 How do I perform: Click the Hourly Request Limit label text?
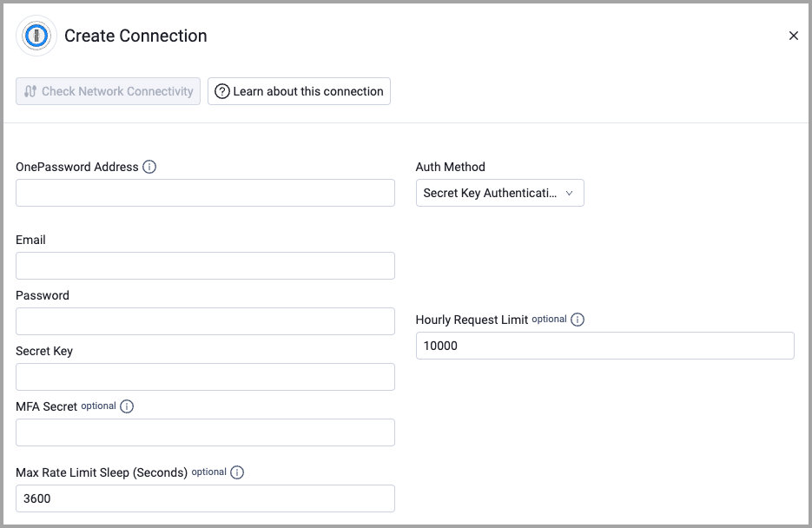point(472,320)
